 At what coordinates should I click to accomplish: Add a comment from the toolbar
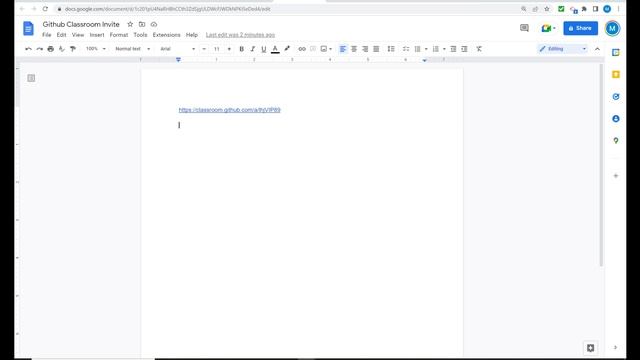313,49
